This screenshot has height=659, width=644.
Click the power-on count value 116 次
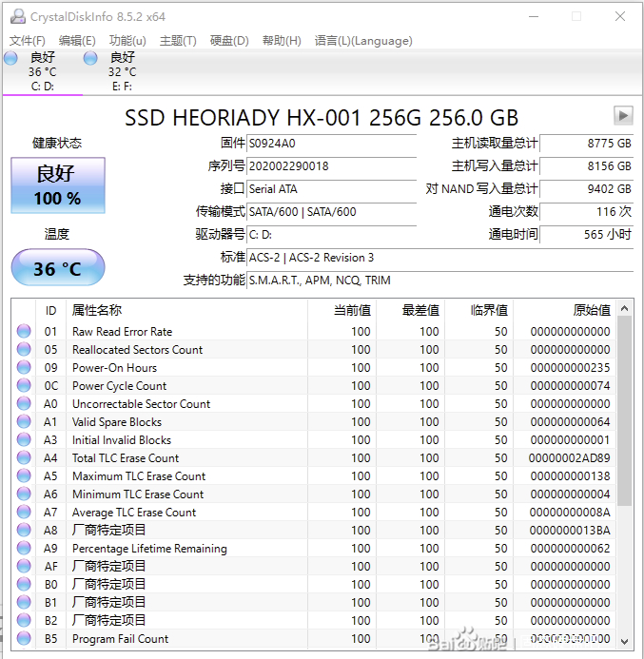coord(586,212)
